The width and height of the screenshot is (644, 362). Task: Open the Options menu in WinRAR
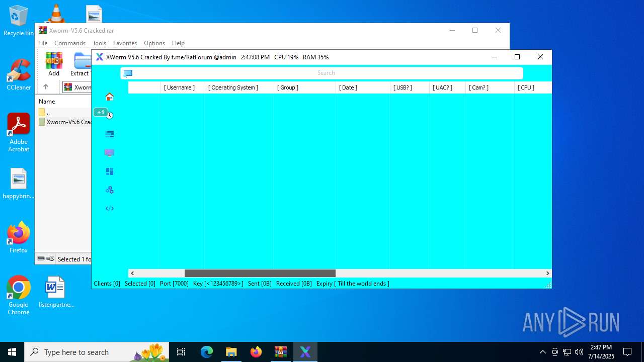coord(154,43)
